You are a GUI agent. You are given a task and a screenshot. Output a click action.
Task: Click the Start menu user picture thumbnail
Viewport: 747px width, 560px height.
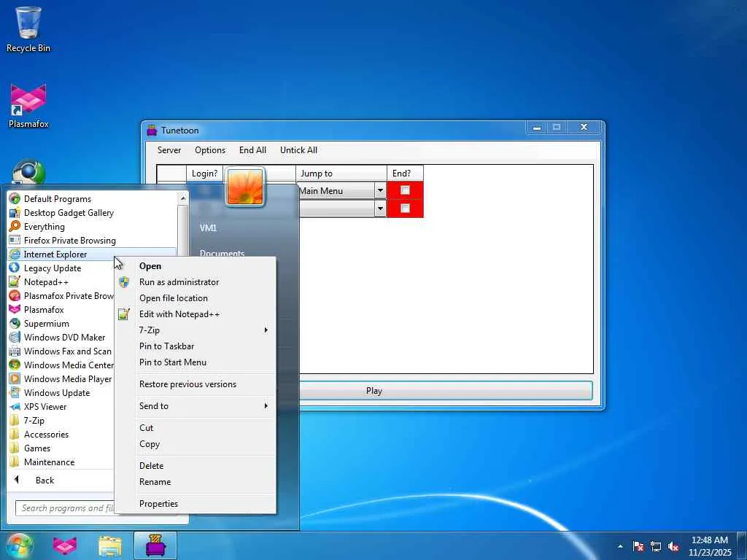tap(245, 187)
